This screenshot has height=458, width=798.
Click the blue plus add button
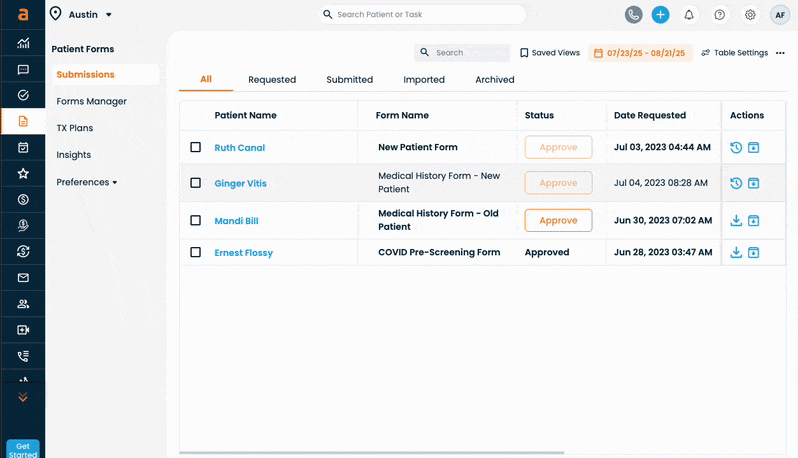(x=660, y=15)
